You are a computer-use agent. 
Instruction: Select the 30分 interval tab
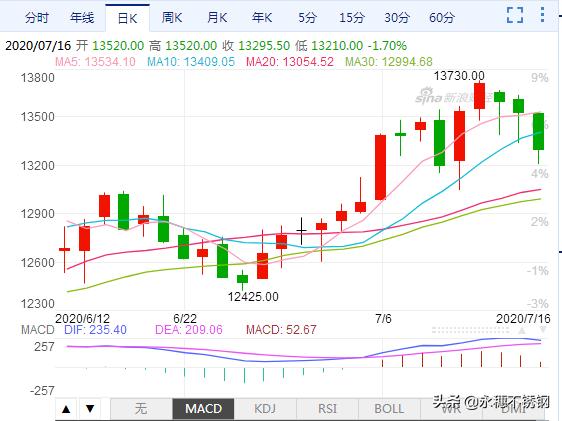click(x=396, y=17)
